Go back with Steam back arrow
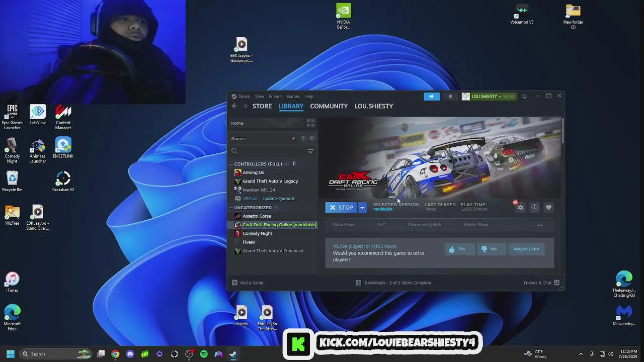The height and width of the screenshot is (362, 644). point(234,106)
